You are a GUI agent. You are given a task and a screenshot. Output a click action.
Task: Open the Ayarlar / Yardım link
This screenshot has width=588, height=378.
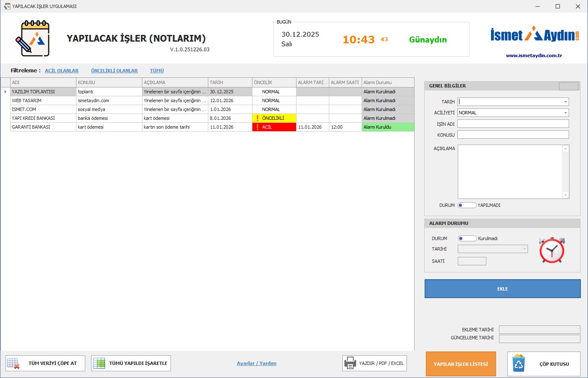point(257,363)
